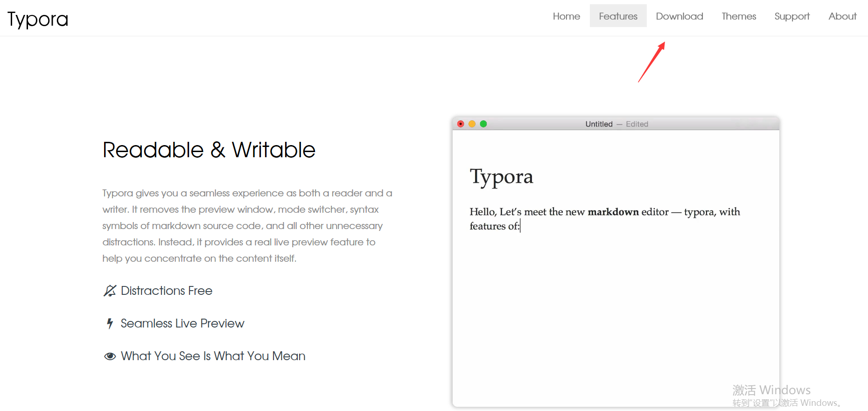
Task: Click the muted bell Distractions Free icon
Action: (x=110, y=291)
